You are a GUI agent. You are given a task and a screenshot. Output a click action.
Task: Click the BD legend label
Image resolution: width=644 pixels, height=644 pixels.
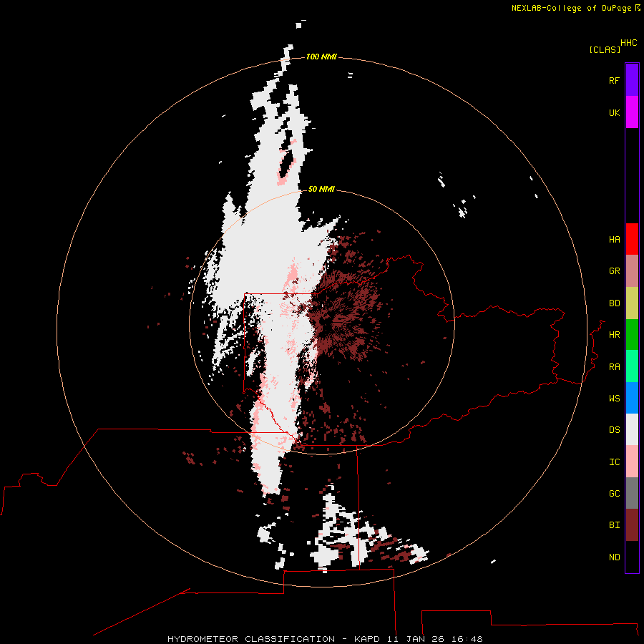[x=614, y=303]
